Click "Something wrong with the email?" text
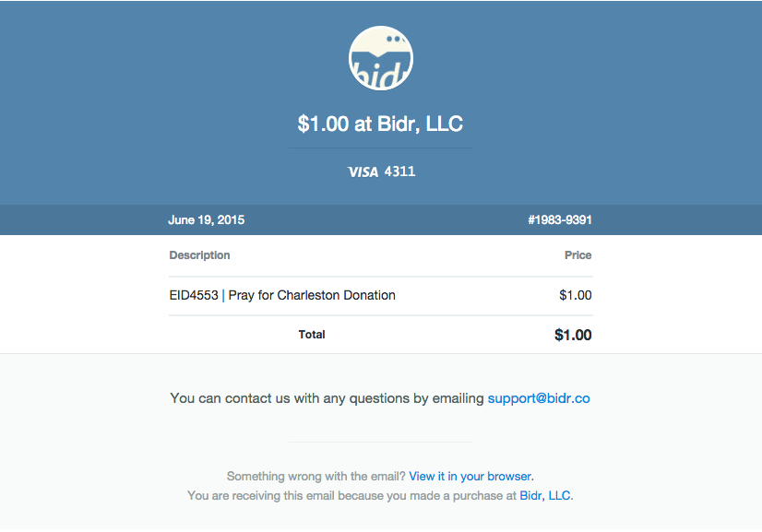Image resolution: width=762 pixels, height=532 pixels. click(316, 476)
